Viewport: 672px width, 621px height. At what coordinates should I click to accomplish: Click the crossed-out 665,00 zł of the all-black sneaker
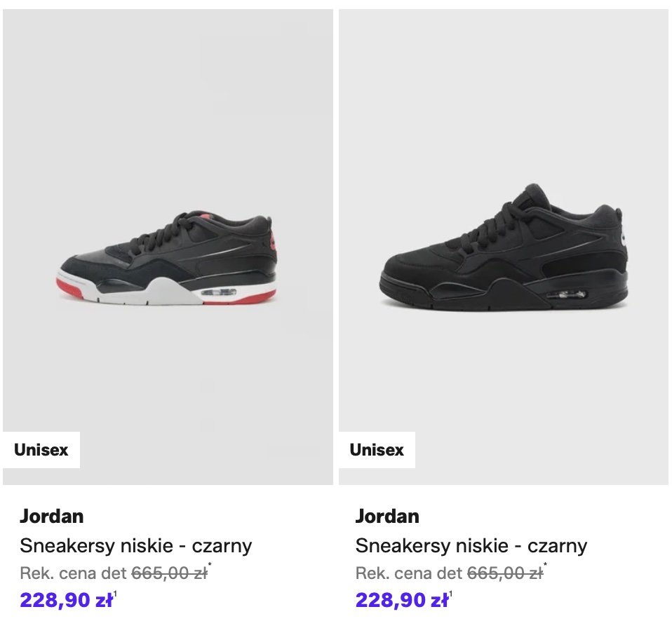tap(505, 573)
